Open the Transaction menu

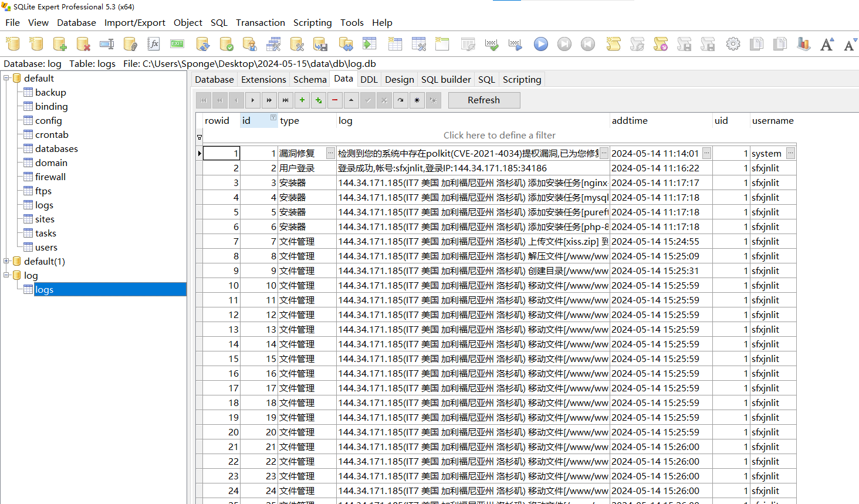point(261,22)
